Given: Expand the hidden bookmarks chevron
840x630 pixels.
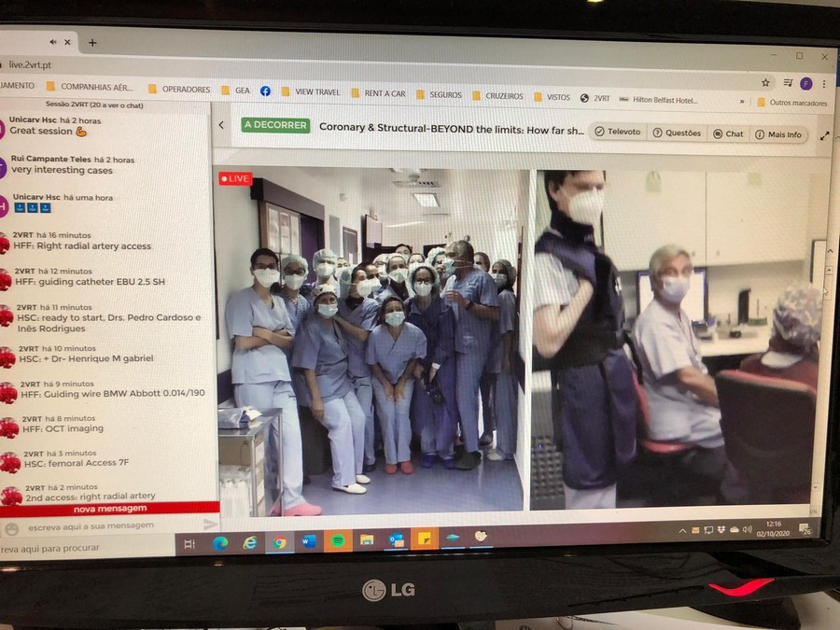Looking at the screenshot, I should pyautogui.click(x=742, y=101).
